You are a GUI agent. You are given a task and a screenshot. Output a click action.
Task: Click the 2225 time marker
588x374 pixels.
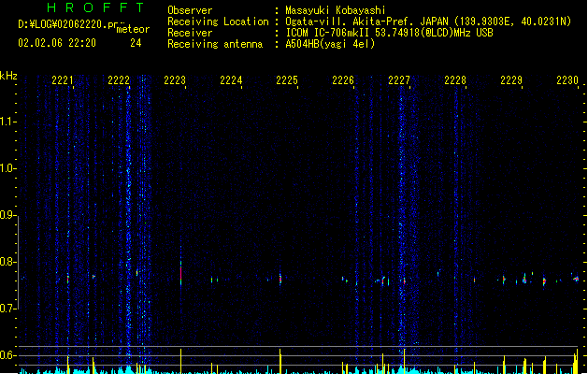(287, 80)
